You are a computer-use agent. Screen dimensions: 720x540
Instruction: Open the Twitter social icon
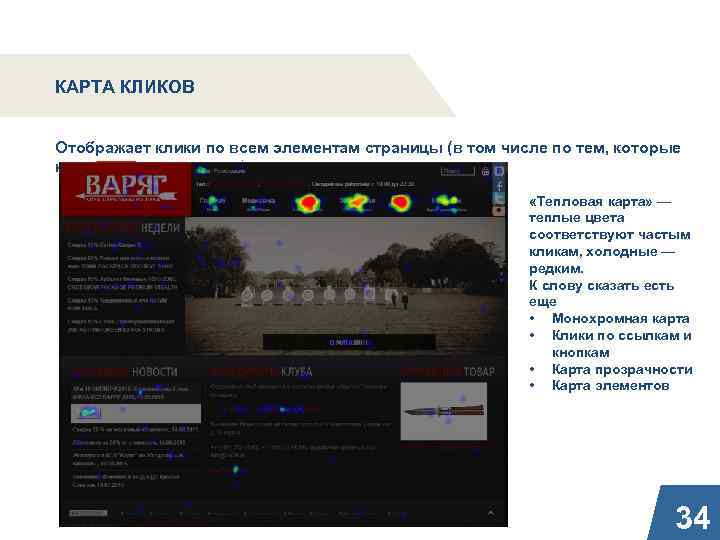point(499,198)
